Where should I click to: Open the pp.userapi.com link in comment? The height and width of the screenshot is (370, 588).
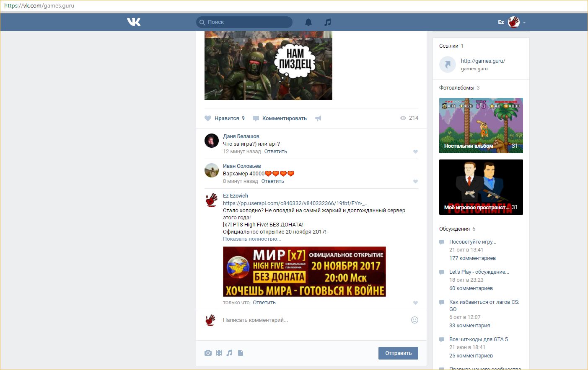click(x=295, y=203)
